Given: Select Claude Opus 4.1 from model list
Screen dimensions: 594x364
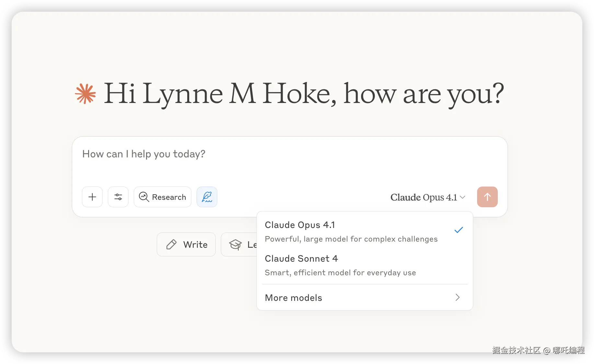Looking at the screenshot, I should (365, 232).
